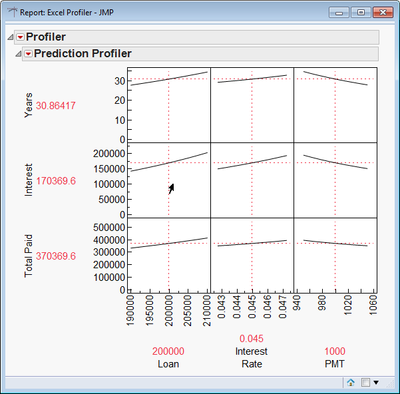Click the Interest vs Interest Rate plot cell
This screenshot has height=394, width=400.
click(252, 180)
